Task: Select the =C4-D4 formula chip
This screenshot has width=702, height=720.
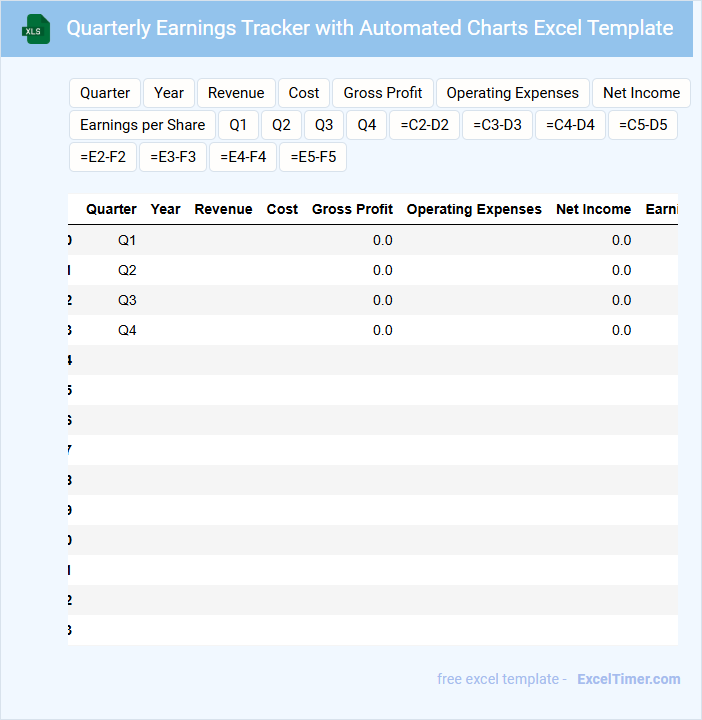Action: (x=570, y=125)
